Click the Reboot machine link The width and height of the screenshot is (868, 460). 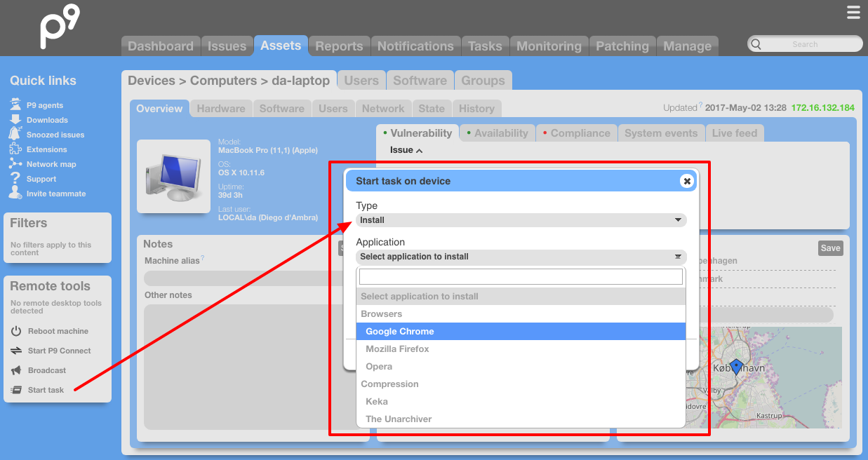(x=58, y=331)
